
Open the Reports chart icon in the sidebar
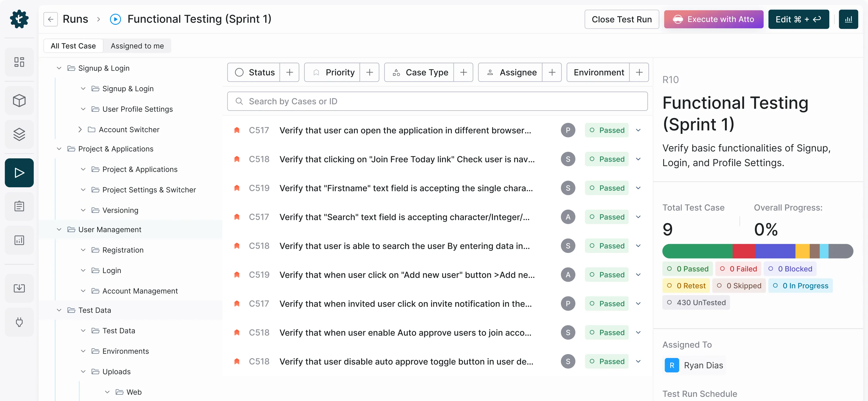[19, 240]
